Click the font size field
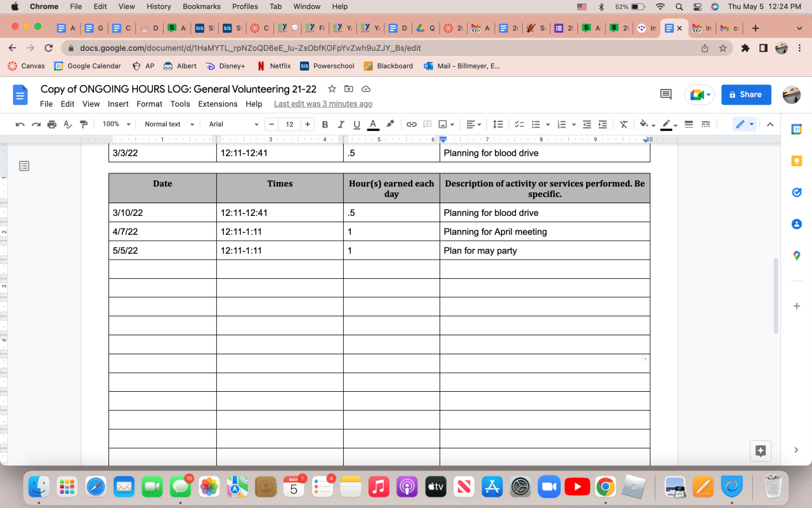Screen dimensions: 812x508 coord(289,124)
